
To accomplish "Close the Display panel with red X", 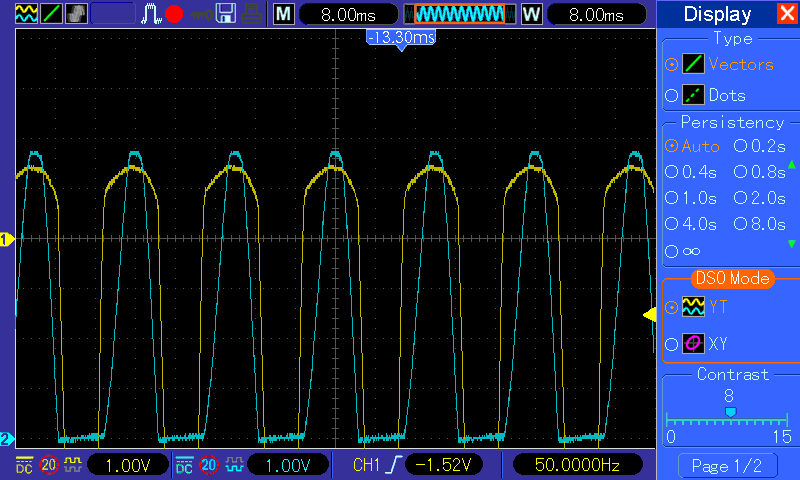I will tap(787, 13).
